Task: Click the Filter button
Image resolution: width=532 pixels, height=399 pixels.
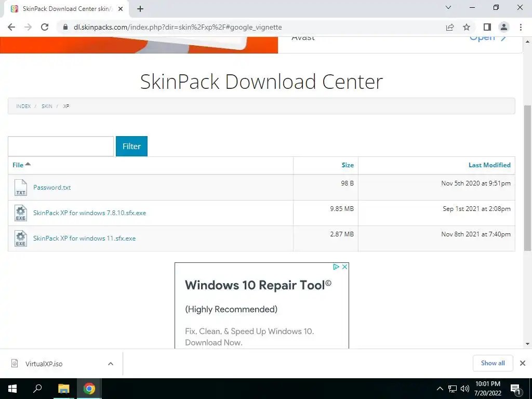Action: coord(131,146)
